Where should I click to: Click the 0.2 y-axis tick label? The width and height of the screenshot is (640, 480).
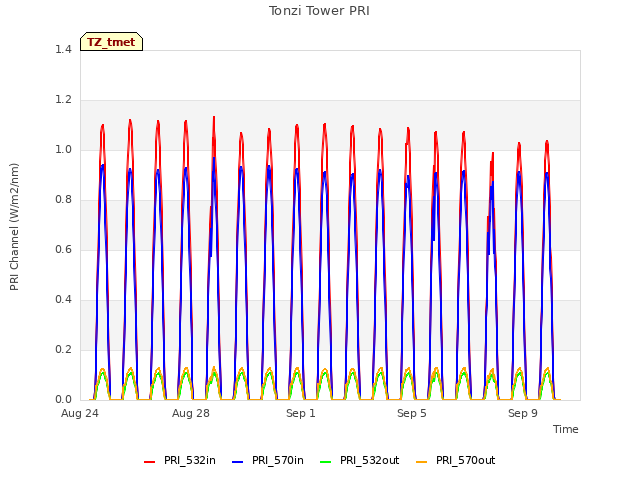[63, 350]
